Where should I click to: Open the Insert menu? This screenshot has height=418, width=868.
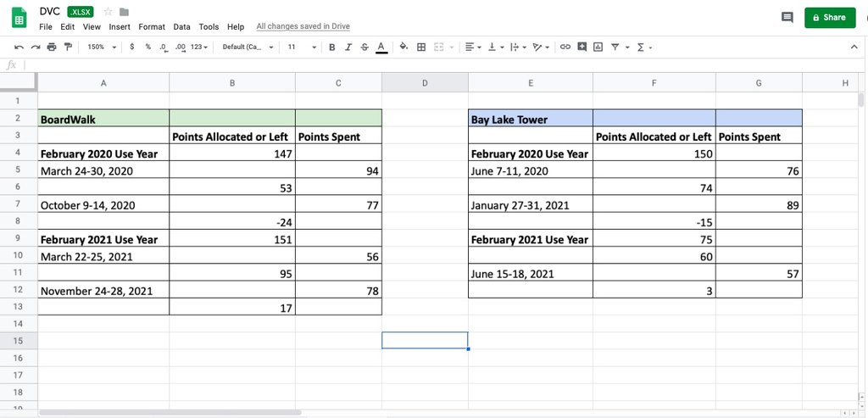(120, 26)
